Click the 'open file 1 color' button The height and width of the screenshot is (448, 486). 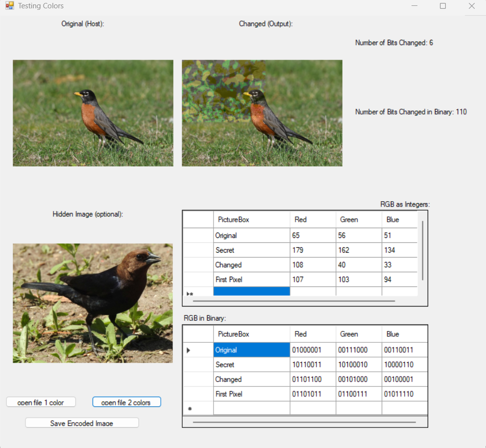click(41, 402)
